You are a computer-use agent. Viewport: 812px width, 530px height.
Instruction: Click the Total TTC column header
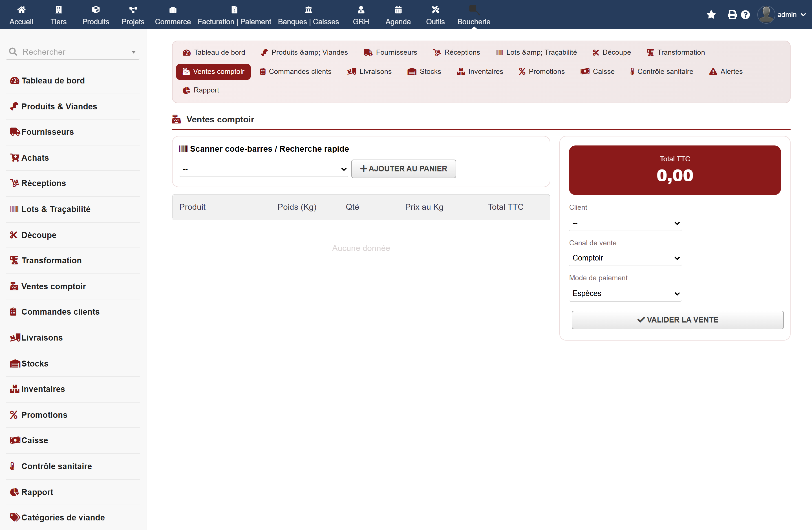505,207
